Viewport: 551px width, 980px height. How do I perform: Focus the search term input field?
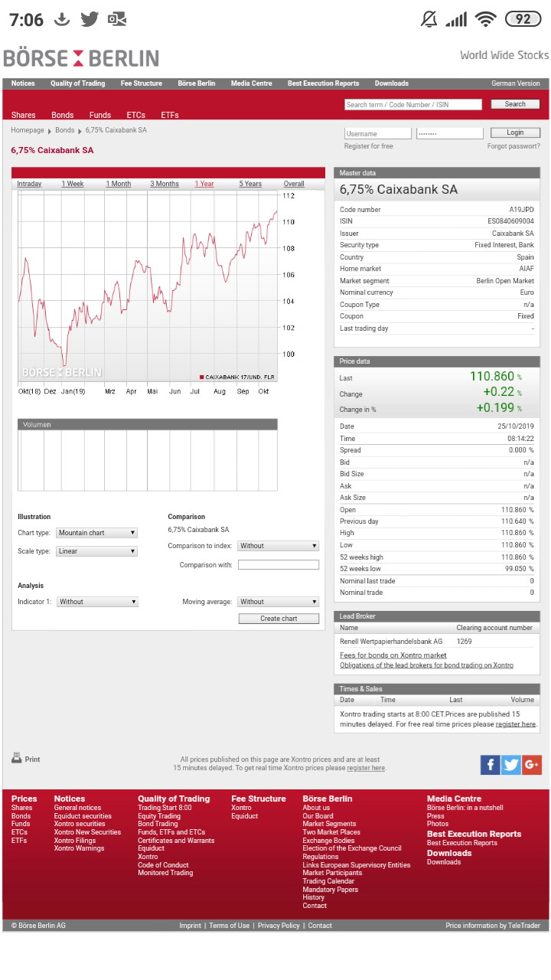pyautogui.click(x=413, y=105)
